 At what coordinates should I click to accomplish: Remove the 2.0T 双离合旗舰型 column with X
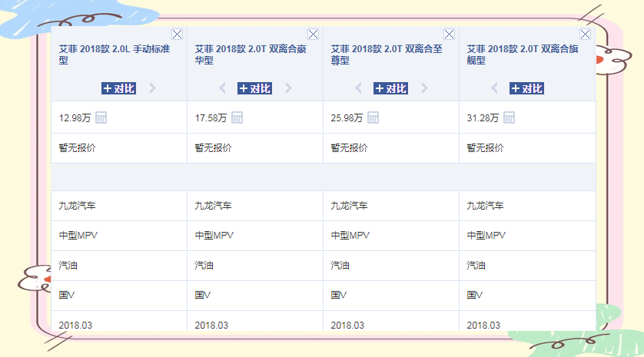coord(585,34)
